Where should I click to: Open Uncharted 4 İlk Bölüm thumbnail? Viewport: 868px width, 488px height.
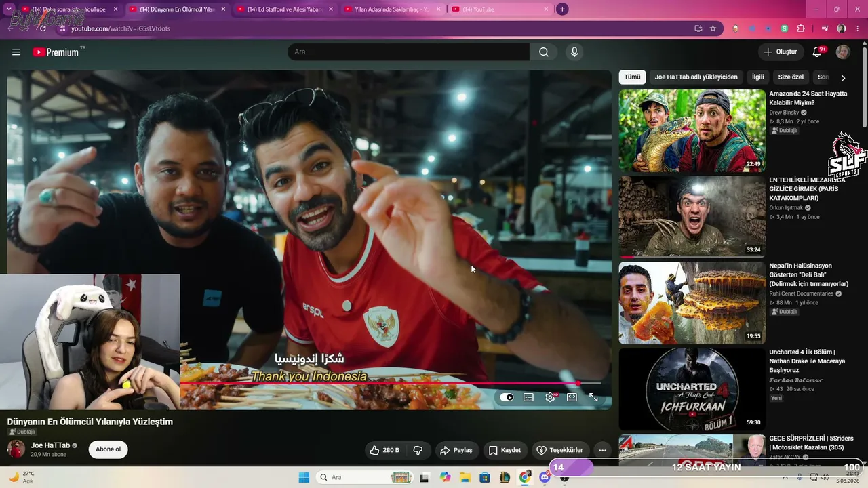[x=692, y=389]
